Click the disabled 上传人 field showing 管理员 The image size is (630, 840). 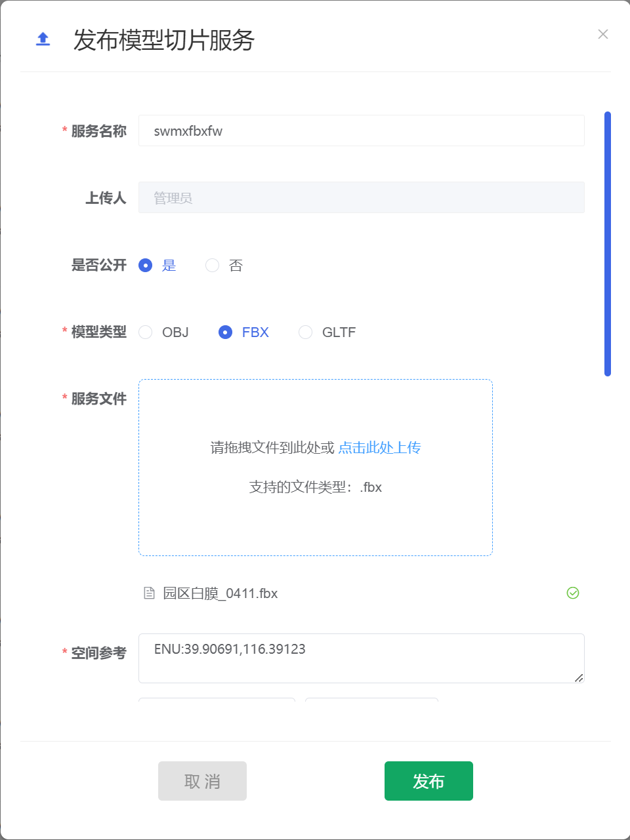[362, 197]
